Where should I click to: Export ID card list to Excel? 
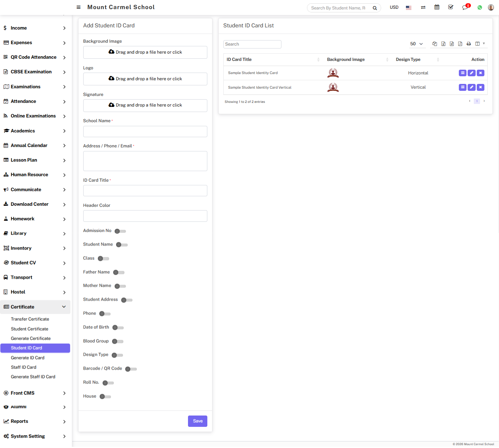coord(443,44)
